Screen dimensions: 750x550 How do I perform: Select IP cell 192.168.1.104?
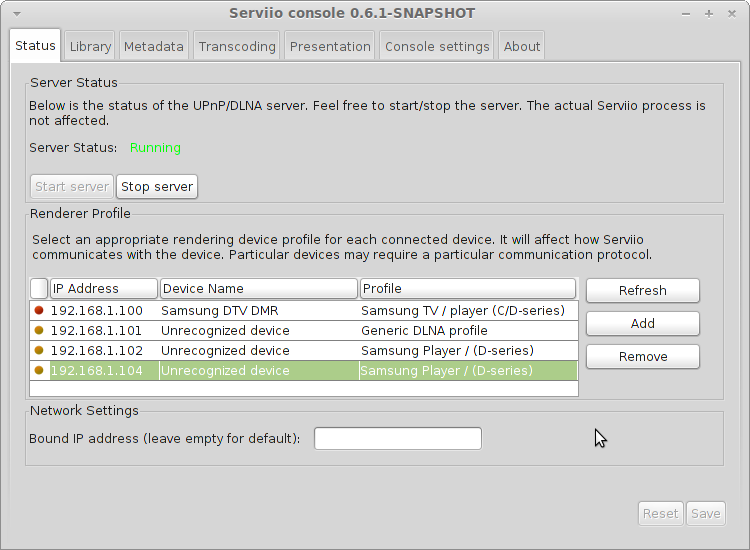(104, 371)
